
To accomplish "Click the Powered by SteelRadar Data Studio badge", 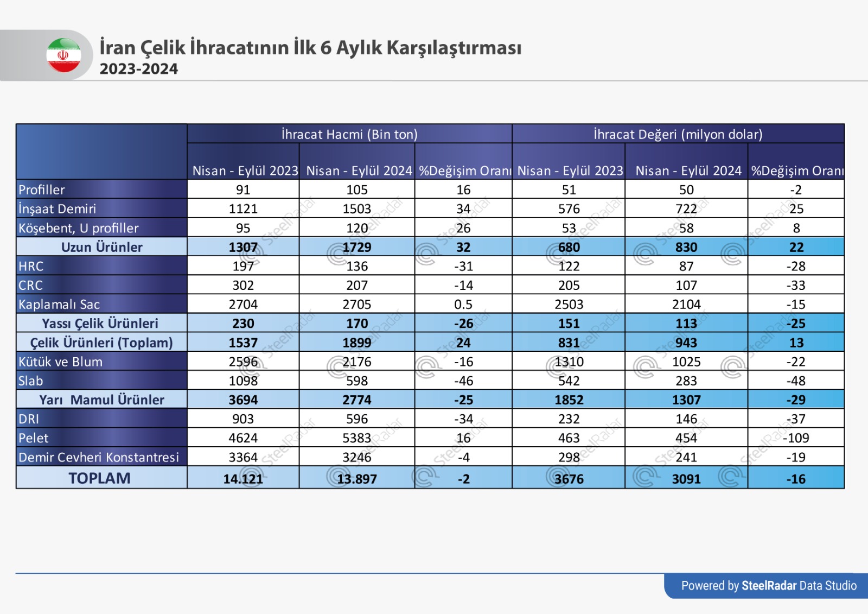I will pyautogui.click(x=766, y=586).
